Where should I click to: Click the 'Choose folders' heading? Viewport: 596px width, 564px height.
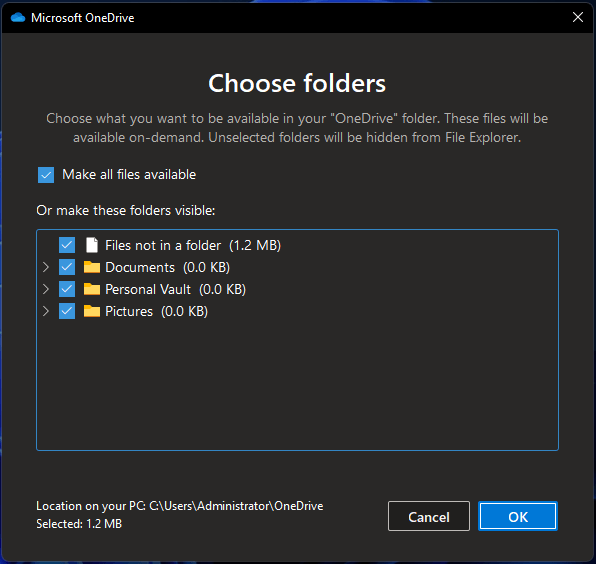297,83
